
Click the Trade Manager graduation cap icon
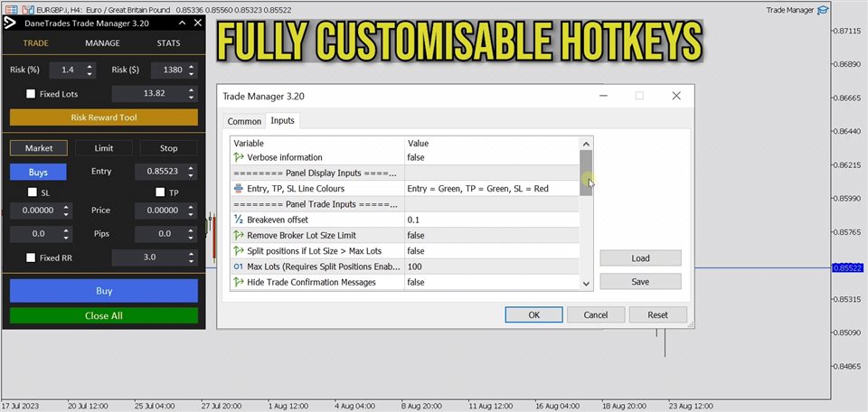[823, 10]
